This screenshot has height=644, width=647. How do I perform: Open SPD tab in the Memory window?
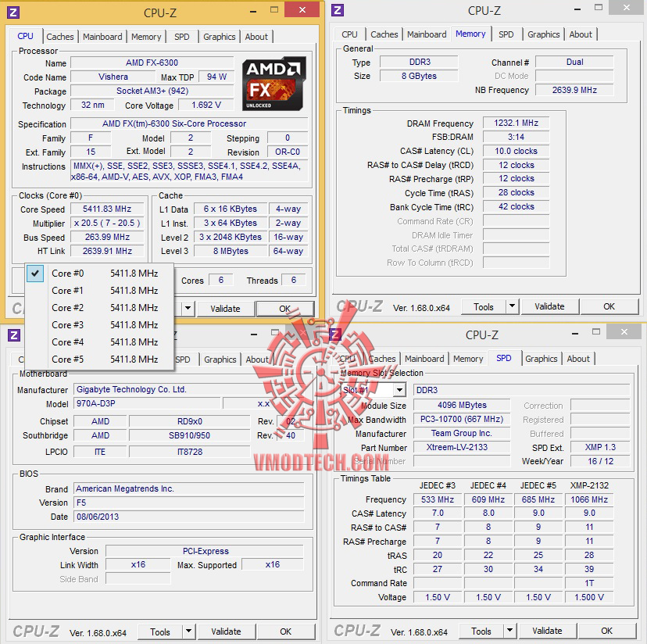click(506, 34)
